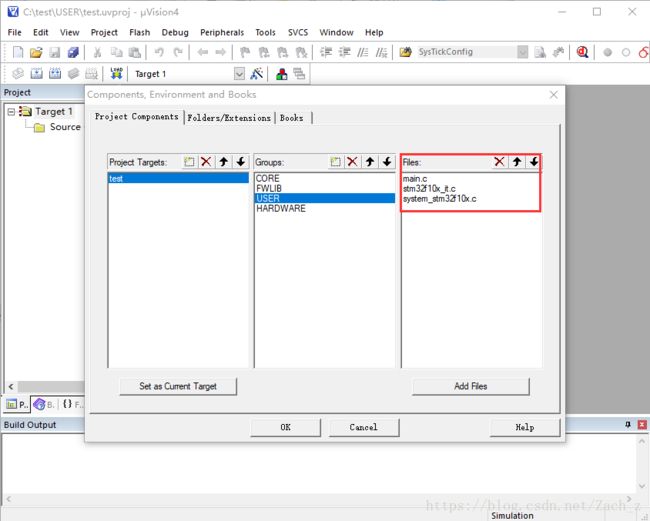Close the Components, Environment and Books dialog
Screen dimensions: 650x521
553,95
